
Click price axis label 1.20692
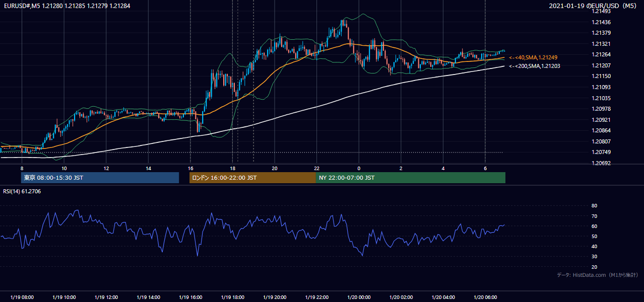click(601, 163)
